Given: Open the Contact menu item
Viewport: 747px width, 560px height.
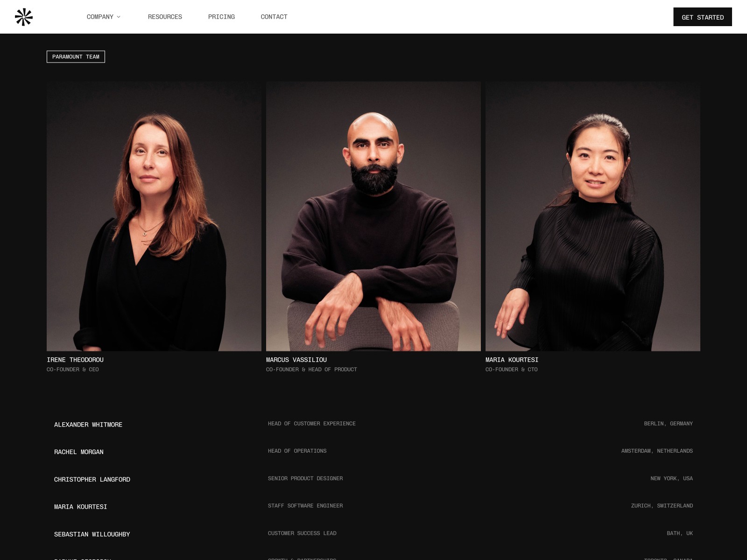Looking at the screenshot, I should point(274,17).
